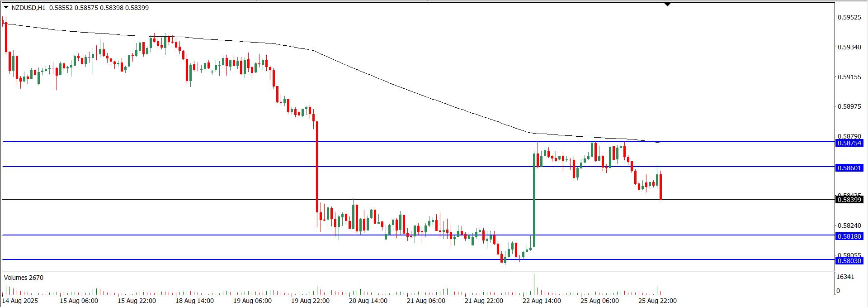
Task: Click the 15 Aug 22:00 time label
Action: coord(137,301)
